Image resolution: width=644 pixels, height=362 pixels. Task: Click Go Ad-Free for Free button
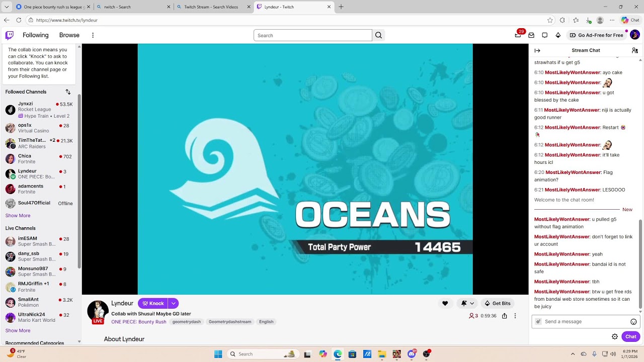click(x=596, y=35)
